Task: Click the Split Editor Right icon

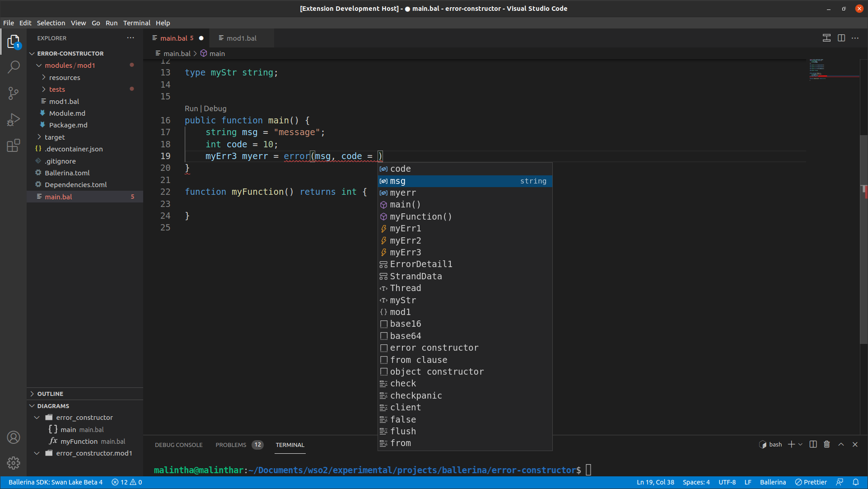Action: tap(841, 38)
